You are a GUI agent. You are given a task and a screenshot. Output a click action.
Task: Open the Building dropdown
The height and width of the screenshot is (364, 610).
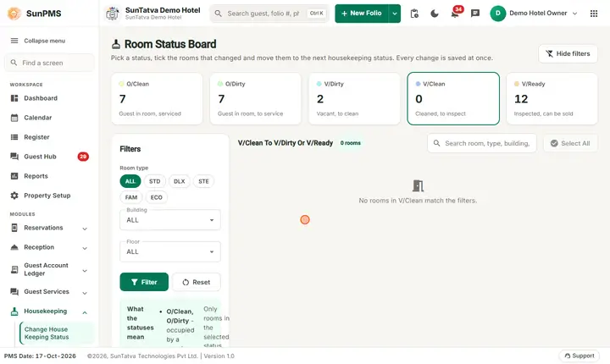170,220
